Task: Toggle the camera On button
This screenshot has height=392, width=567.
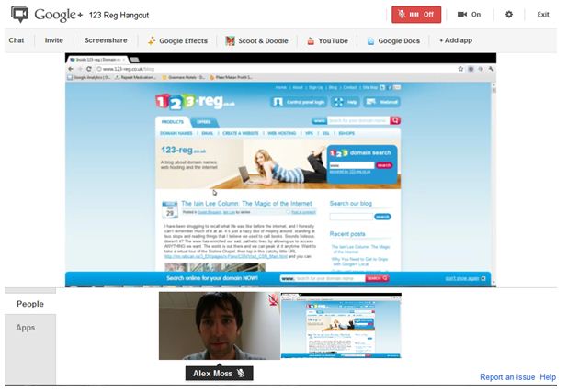Action: 469,15
